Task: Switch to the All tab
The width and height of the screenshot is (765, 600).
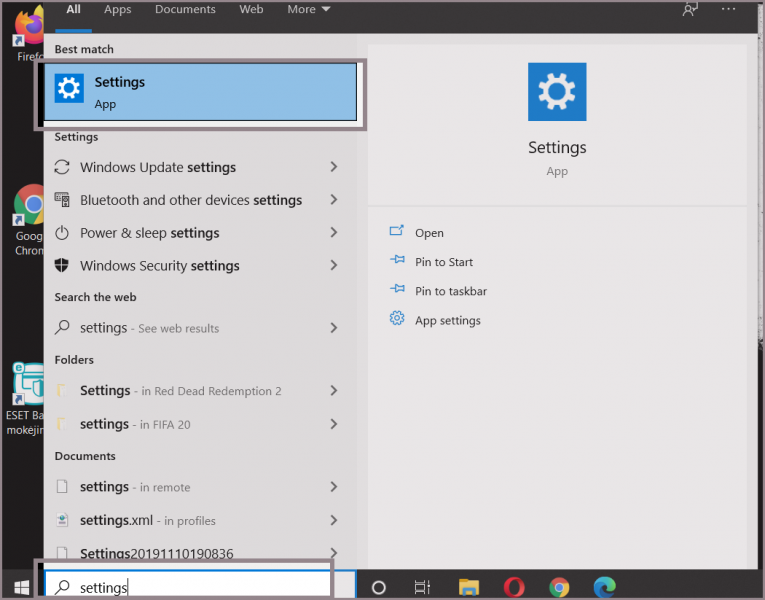Action: [74, 9]
